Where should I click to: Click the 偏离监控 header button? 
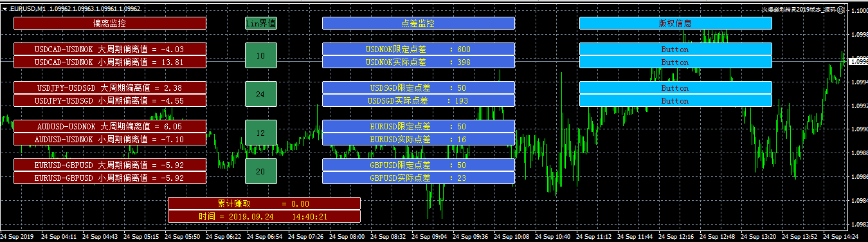tap(110, 23)
